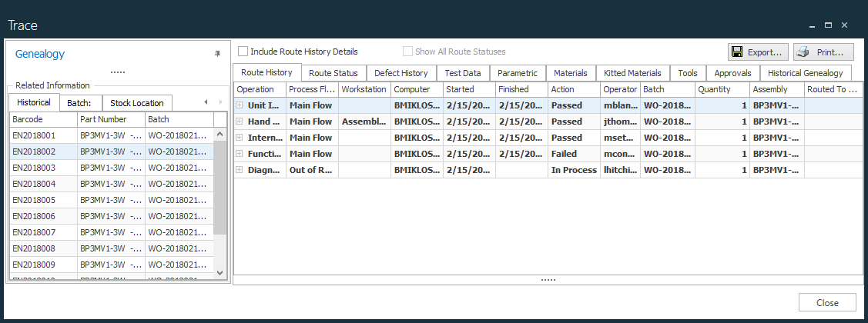
Task: Open the Test Data tab
Action: (463, 73)
